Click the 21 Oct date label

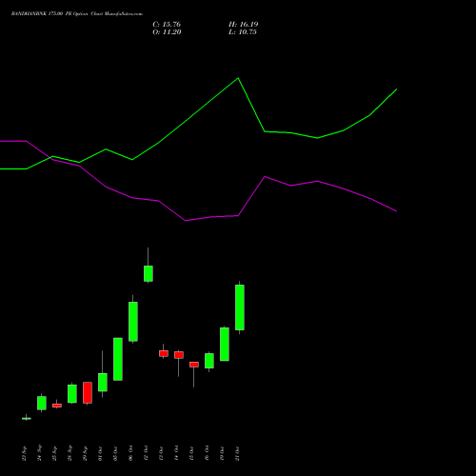(x=238, y=453)
